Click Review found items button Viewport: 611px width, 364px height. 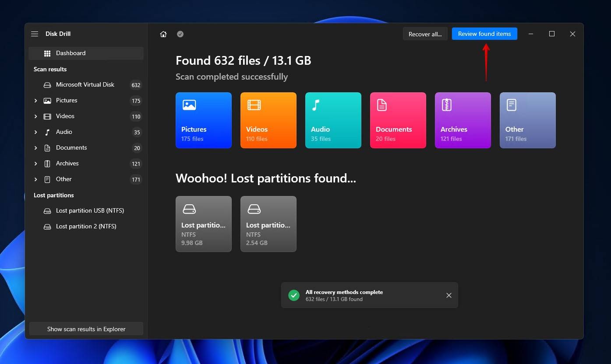pos(484,34)
